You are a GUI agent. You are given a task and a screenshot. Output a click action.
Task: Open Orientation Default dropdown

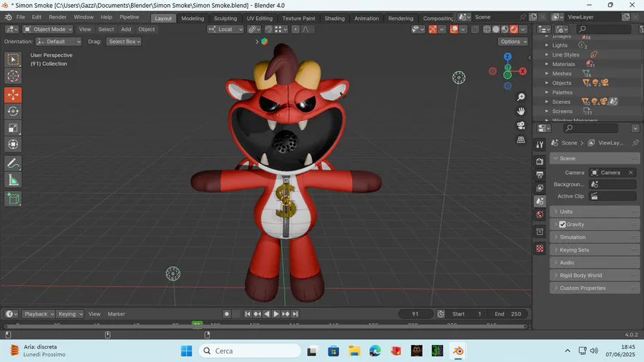point(59,41)
